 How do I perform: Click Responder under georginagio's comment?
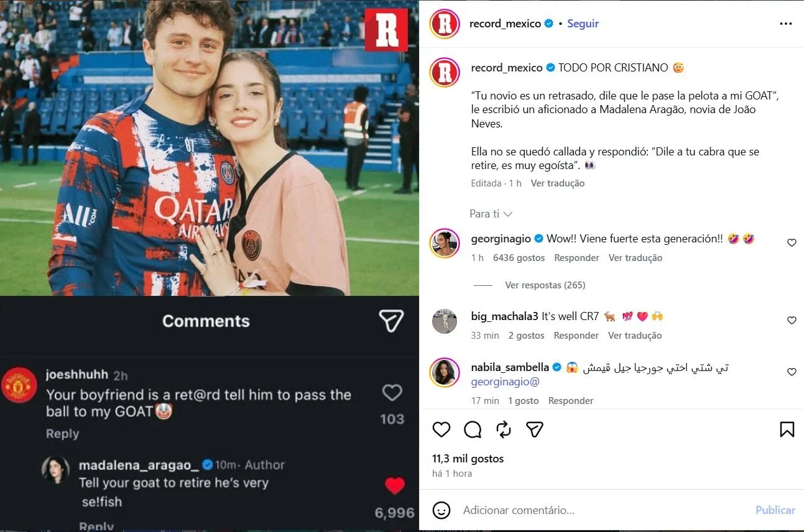click(x=576, y=258)
